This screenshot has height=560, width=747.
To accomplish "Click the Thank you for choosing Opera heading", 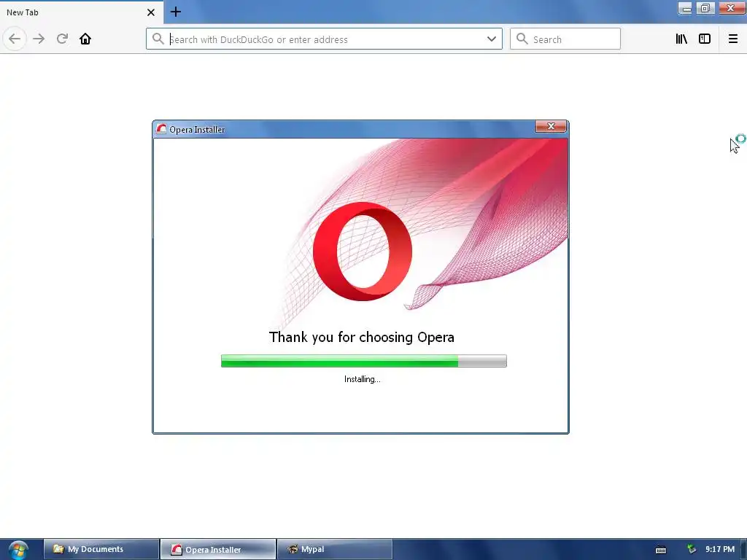I will click(362, 337).
